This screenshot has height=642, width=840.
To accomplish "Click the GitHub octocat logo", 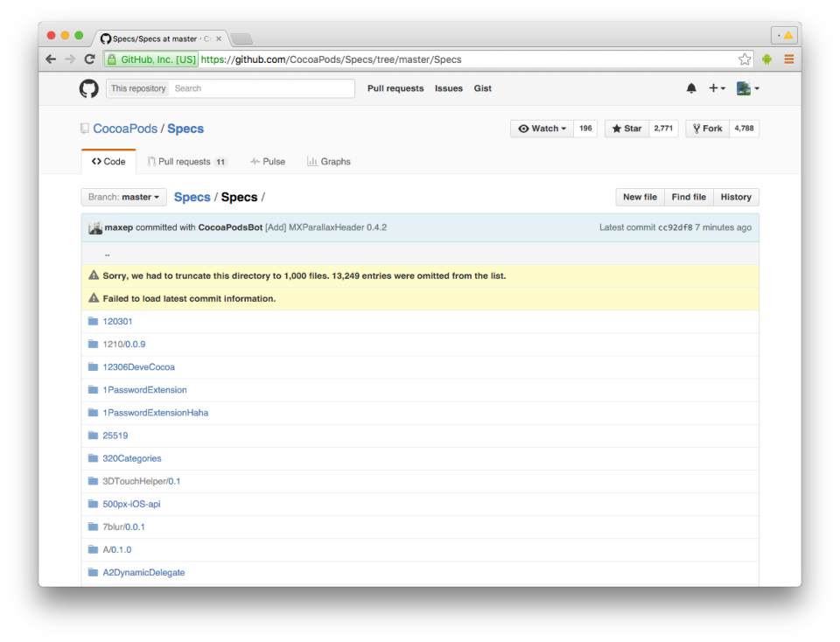I will click(x=88, y=88).
